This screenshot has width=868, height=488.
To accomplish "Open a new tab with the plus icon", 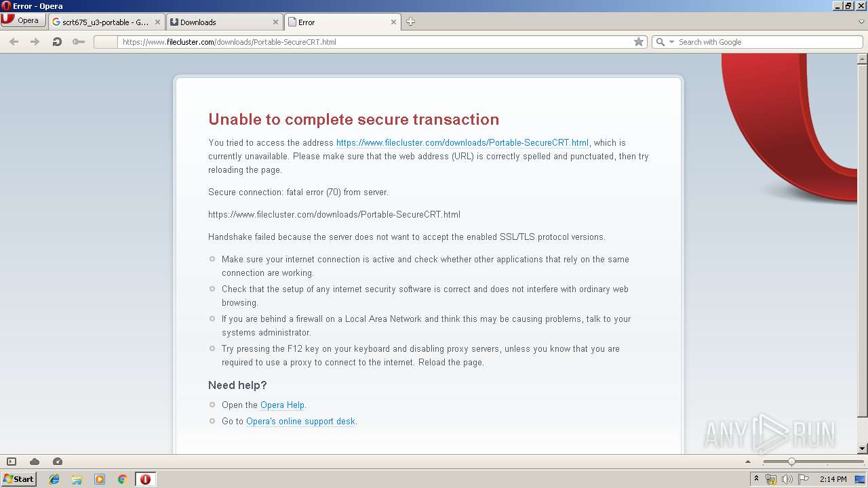I will click(x=410, y=22).
